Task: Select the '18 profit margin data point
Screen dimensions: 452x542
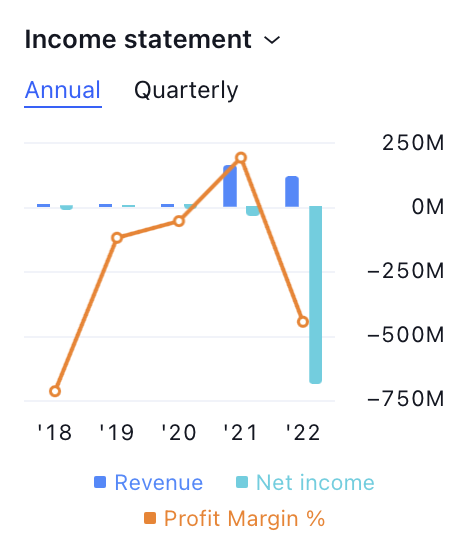Action: click(x=55, y=391)
